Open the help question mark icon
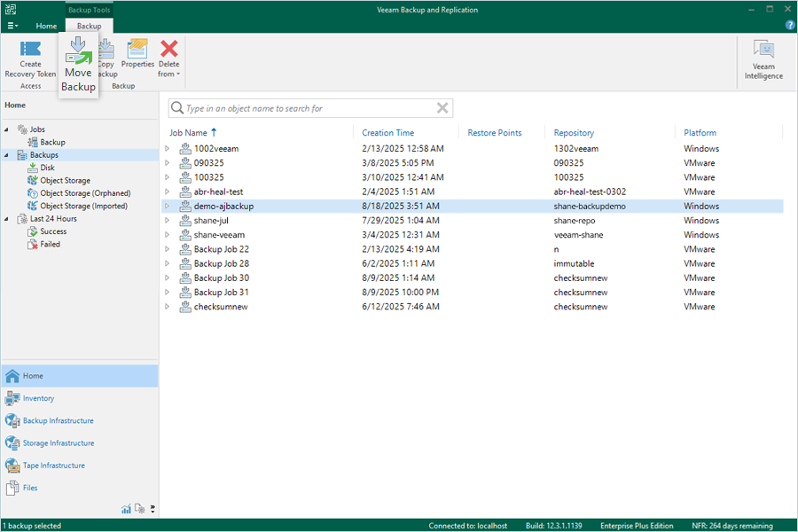798x532 pixels. (790, 26)
